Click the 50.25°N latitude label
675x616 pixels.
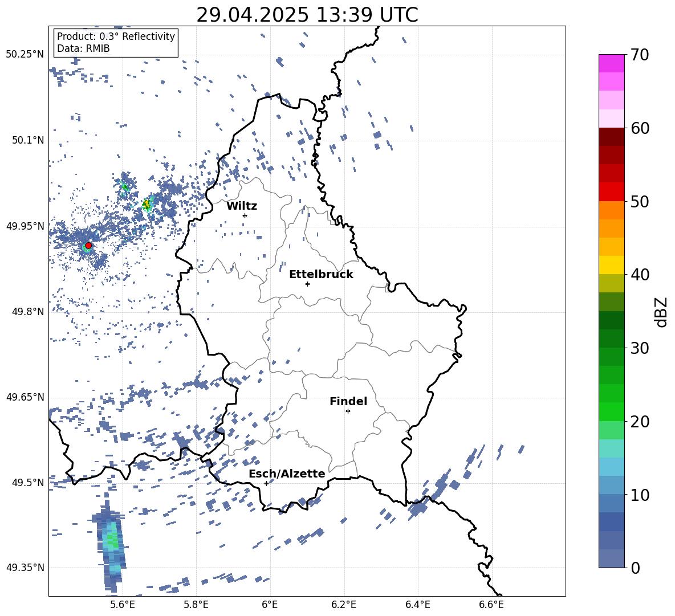pos(25,55)
